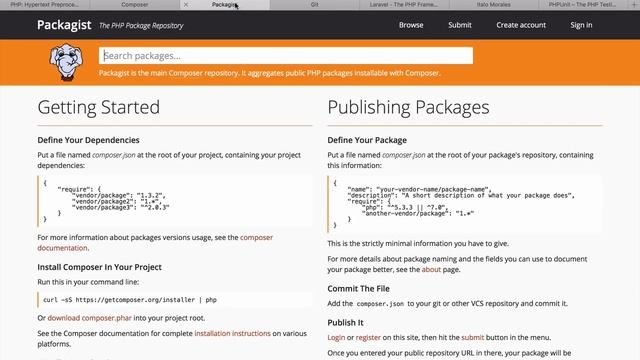Click the curl installer command code
The height and width of the screenshot is (360, 640).
point(130,300)
